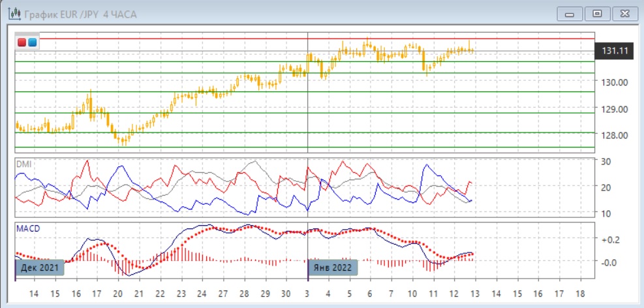Click the 130.00 price axis label
644x308 pixels.
[614, 82]
